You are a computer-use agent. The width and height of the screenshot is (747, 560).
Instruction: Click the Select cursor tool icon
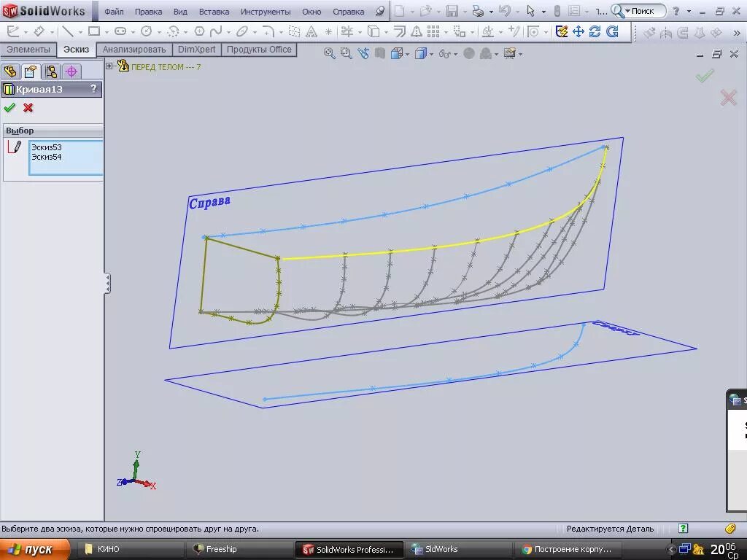tap(531, 11)
